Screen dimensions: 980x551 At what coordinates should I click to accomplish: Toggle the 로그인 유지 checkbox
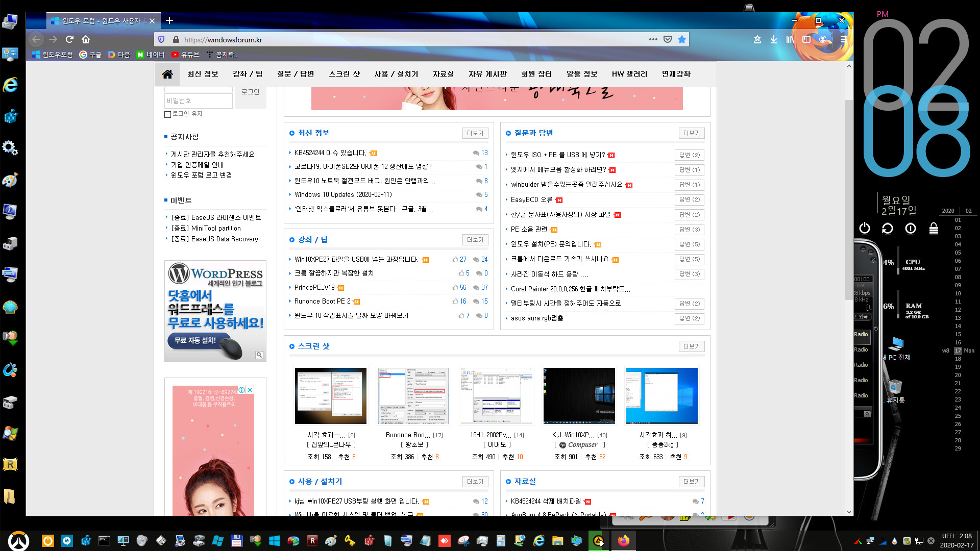click(167, 114)
